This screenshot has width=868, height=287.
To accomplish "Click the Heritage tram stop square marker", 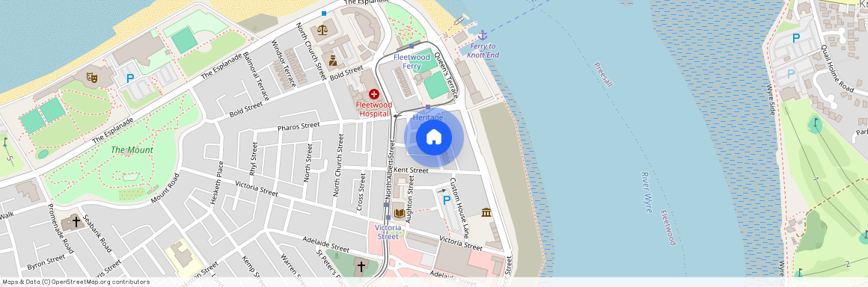I will [428, 107].
